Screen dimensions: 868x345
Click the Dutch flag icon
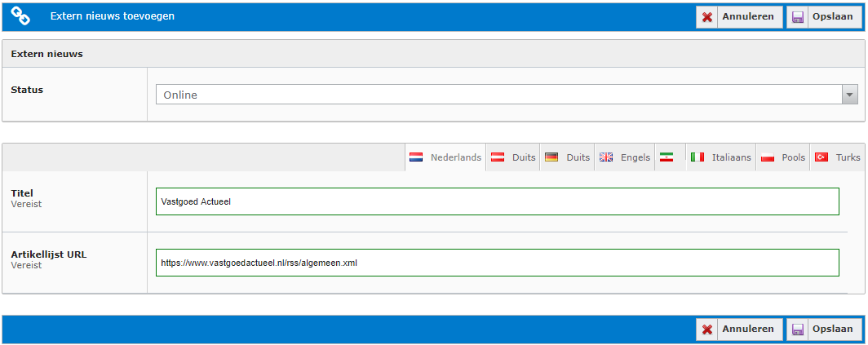click(416, 157)
